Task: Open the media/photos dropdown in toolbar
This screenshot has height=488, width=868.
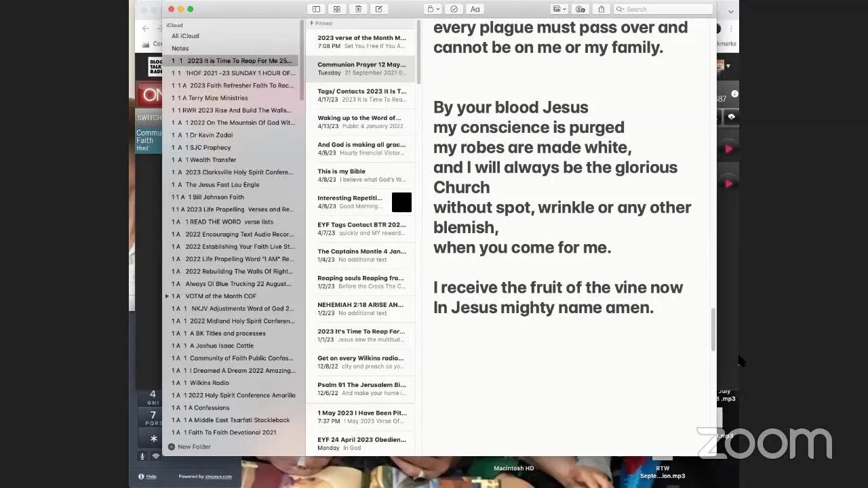Action: pos(559,9)
